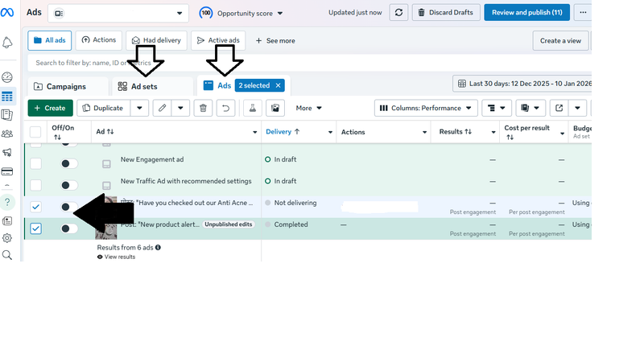This screenshot has height=362, width=644.
Task: Click the pencil edit icon
Action: [163, 108]
